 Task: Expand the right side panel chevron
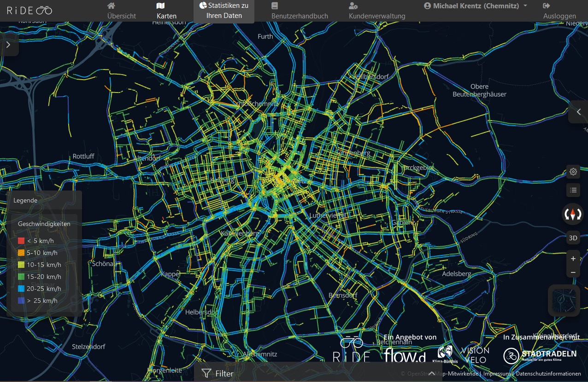(x=578, y=112)
